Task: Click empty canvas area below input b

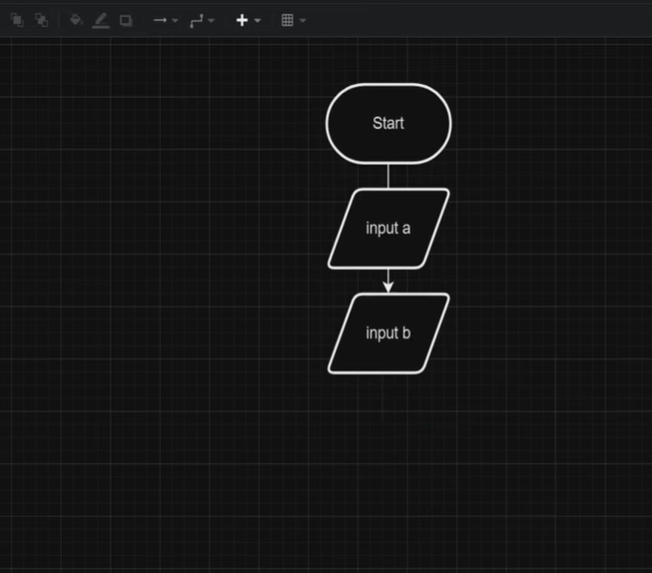Action: coord(388,460)
